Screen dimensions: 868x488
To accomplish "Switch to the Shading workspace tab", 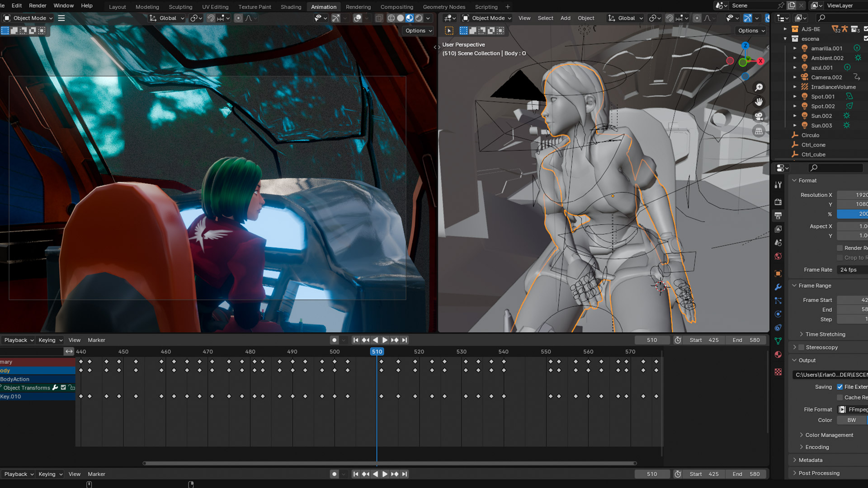I will pos(291,7).
